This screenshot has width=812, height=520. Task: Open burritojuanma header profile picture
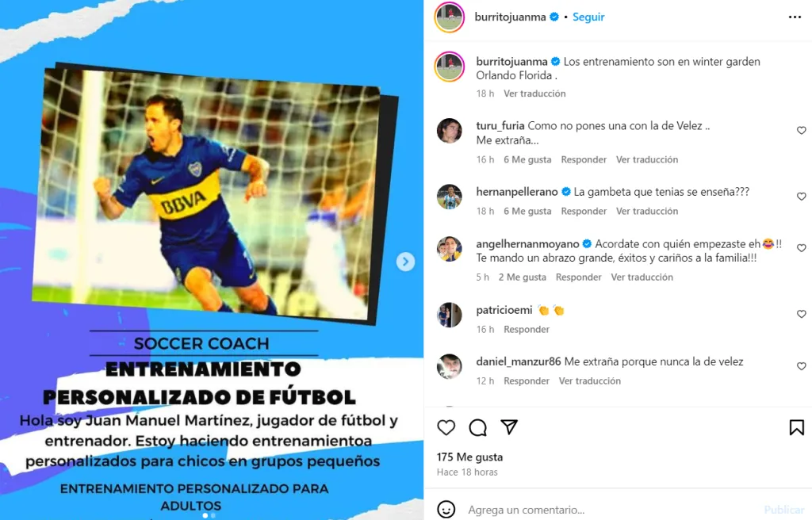click(x=450, y=17)
